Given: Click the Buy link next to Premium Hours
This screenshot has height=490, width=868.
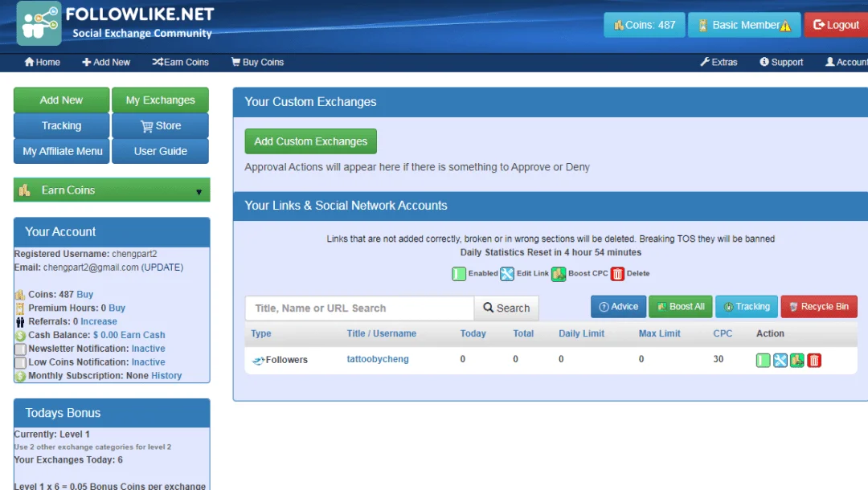Looking at the screenshot, I should [x=117, y=308].
